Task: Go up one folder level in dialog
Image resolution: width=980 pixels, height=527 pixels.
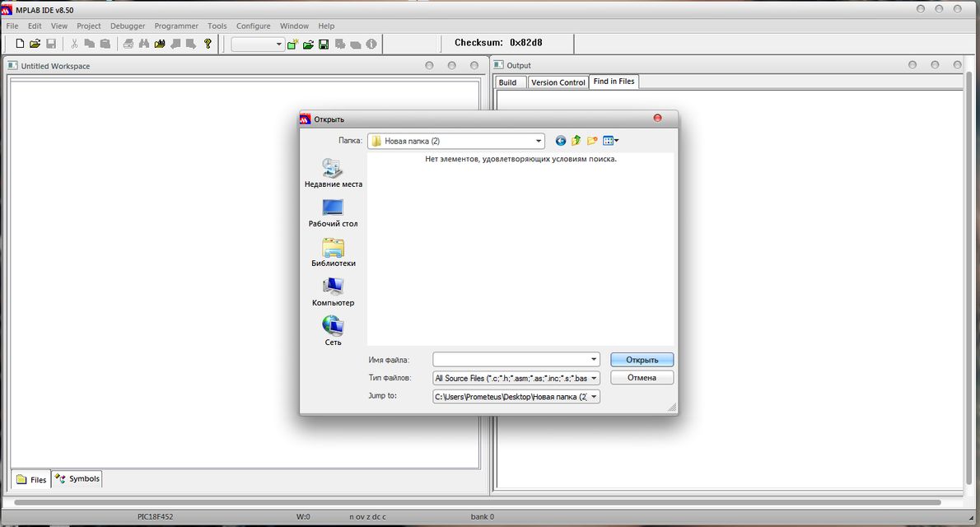Action: (x=576, y=141)
